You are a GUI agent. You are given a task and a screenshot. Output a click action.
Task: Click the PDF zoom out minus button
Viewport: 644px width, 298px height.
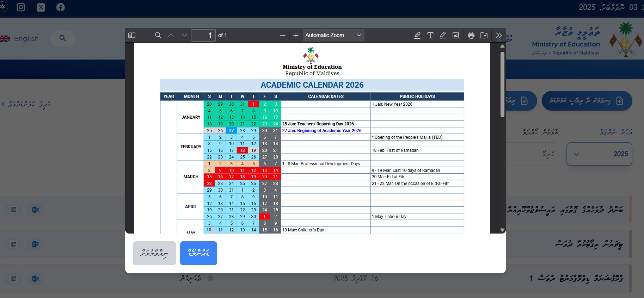click(x=282, y=35)
